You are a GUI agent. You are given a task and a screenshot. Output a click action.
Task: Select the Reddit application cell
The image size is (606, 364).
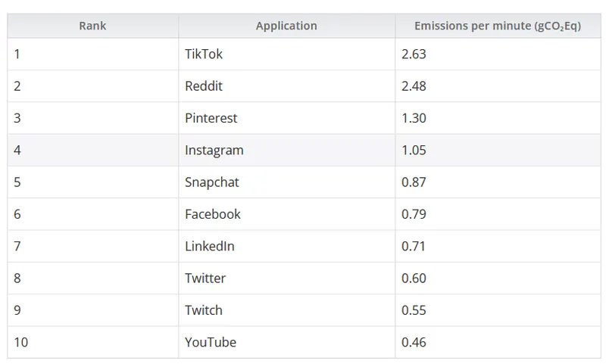(204, 86)
